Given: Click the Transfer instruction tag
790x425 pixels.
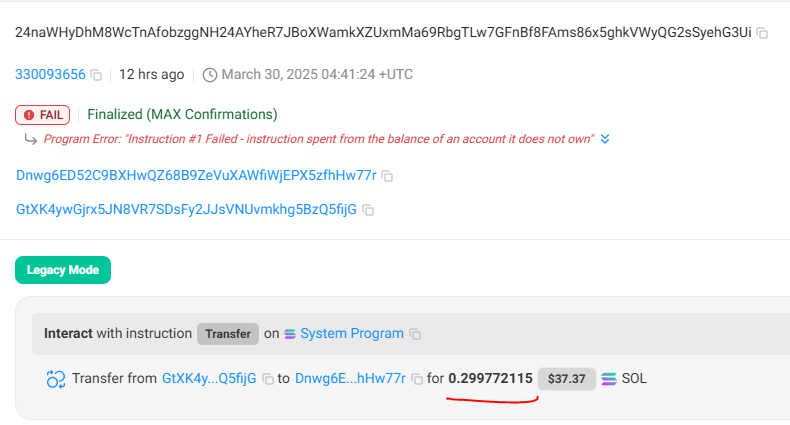Looking at the screenshot, I should (228, 334).
